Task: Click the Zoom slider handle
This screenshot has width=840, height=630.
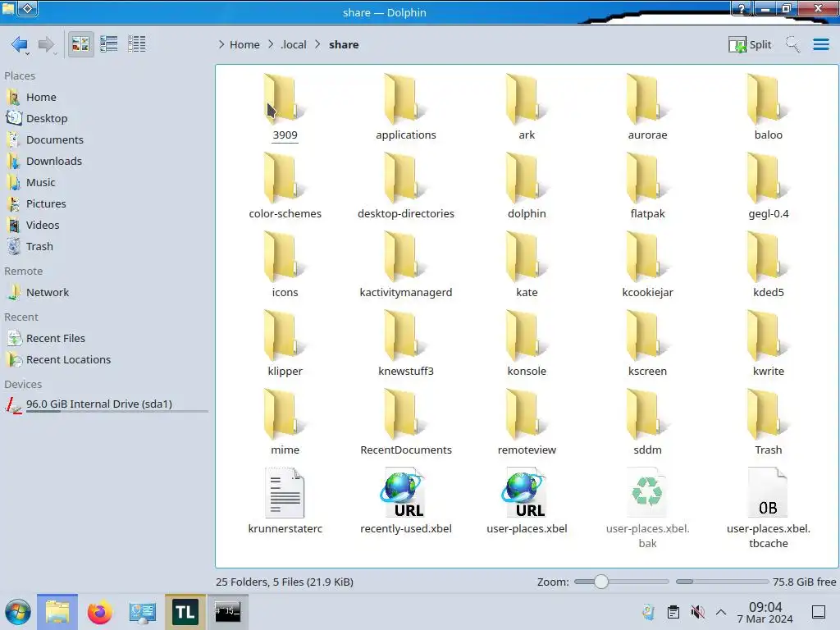Action: coord(601,582)
